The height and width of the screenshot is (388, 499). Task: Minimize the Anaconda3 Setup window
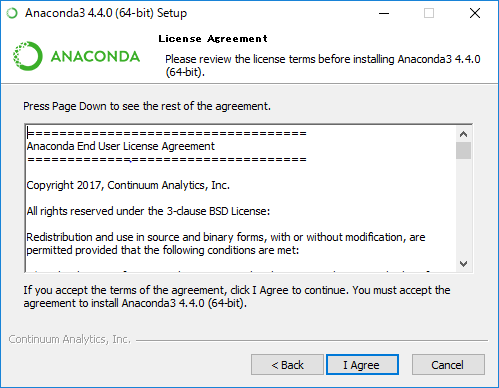(384, 13)
